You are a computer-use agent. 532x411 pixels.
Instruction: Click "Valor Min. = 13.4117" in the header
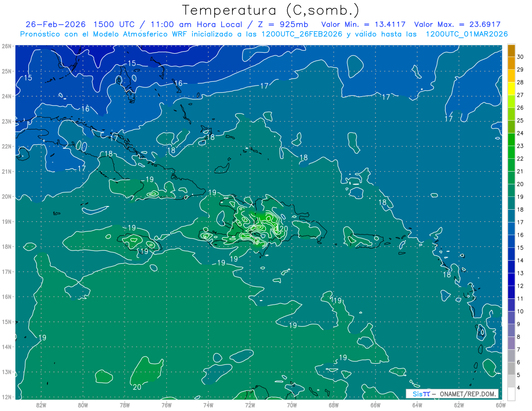(x=364, y=24)
